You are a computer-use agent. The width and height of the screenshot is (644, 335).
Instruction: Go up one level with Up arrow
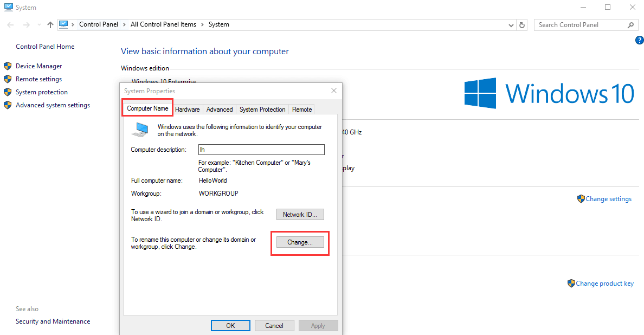tap(50, 25)
